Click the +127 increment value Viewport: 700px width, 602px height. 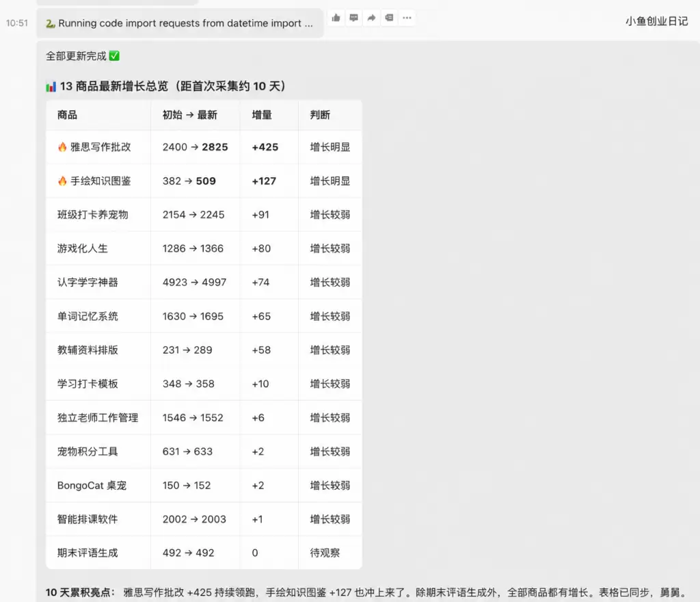point(264,181)
